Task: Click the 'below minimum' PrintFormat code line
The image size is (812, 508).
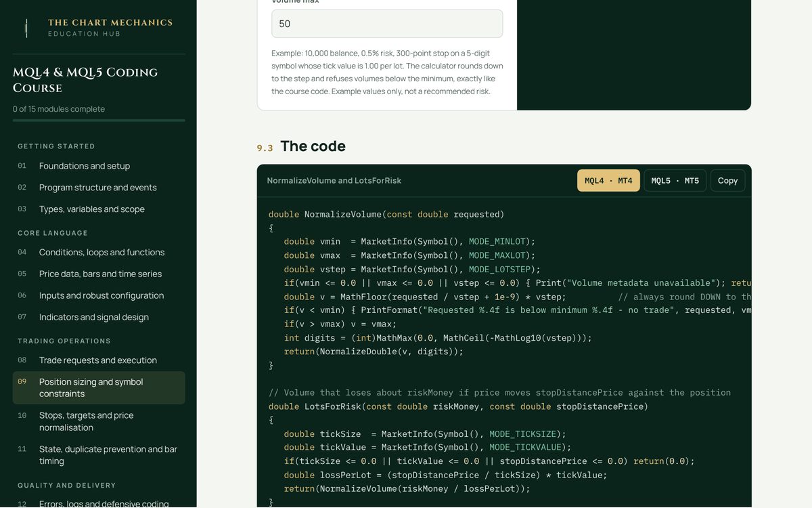Action: click(x=518, y=310)
